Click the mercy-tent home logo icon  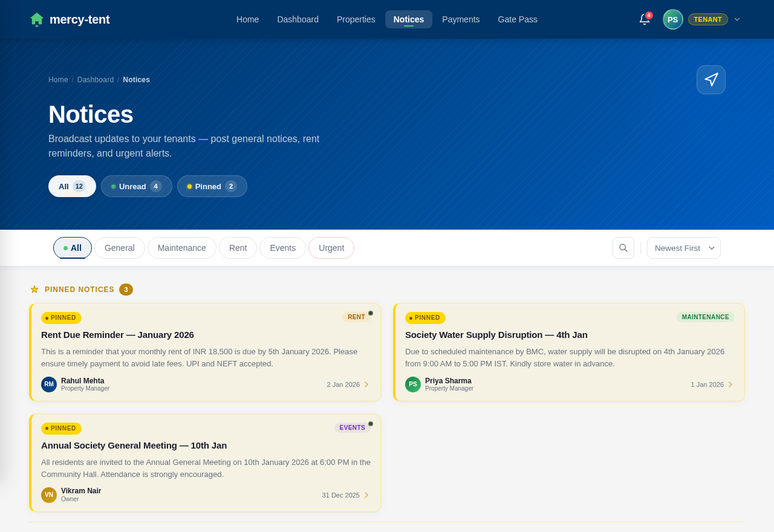point(35,18)
